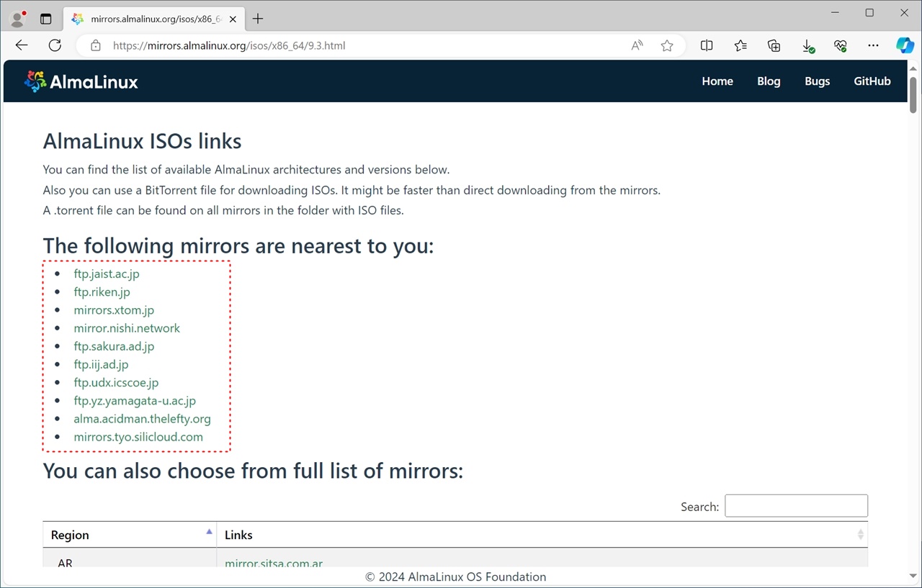Open the Downloads icon
The width and height of the screenshot is (922, 588).
[807, 45]
